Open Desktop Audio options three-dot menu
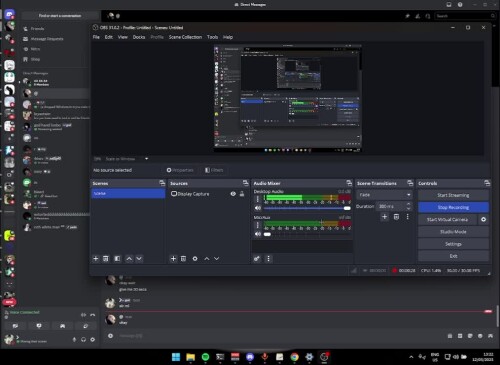Screen dimensions: 500x365 [257, 199]
